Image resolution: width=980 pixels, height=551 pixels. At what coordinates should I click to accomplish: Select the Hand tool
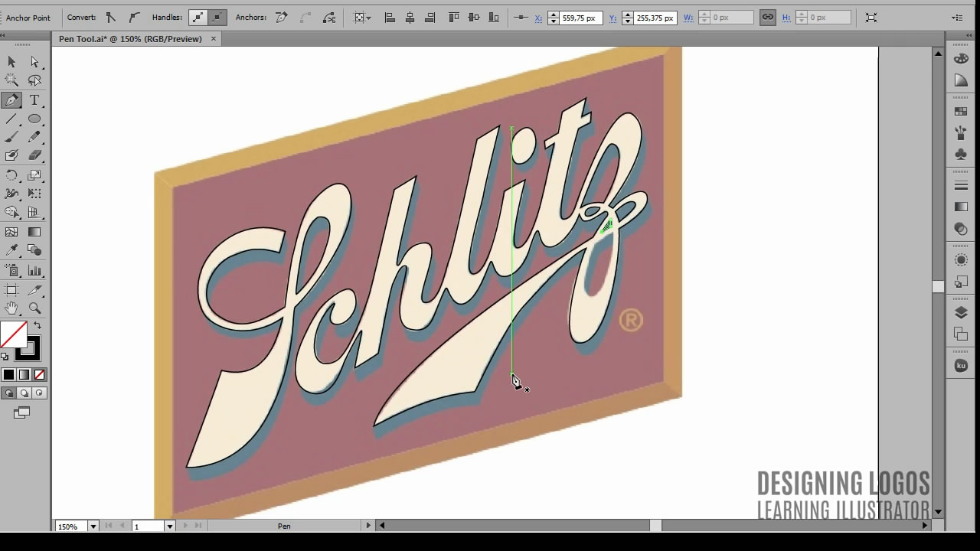[x=11, y=308]
